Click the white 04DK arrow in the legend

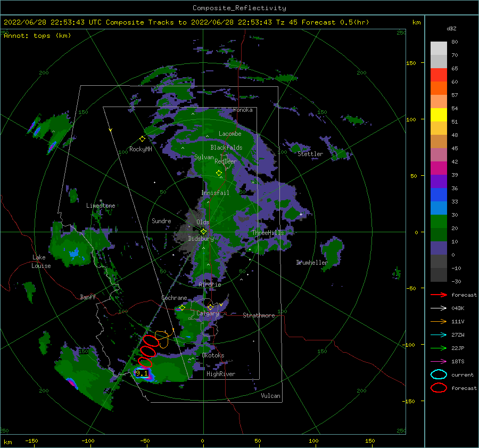pos(439,308)
